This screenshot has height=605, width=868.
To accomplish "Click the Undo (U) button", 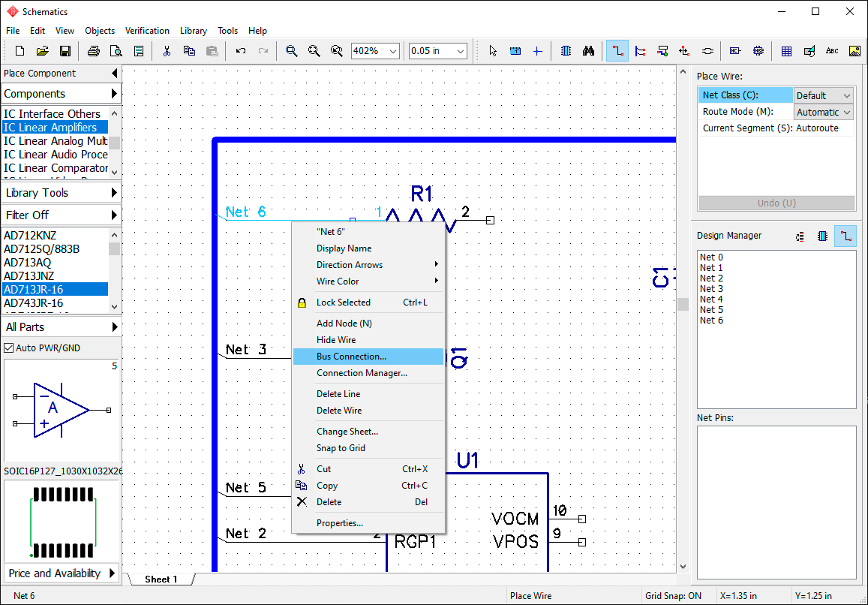I will pos(776,203).
